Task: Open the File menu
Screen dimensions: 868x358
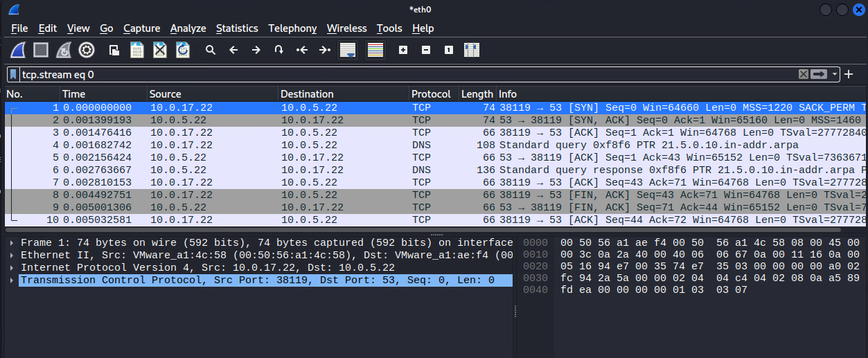Action: 19,28
